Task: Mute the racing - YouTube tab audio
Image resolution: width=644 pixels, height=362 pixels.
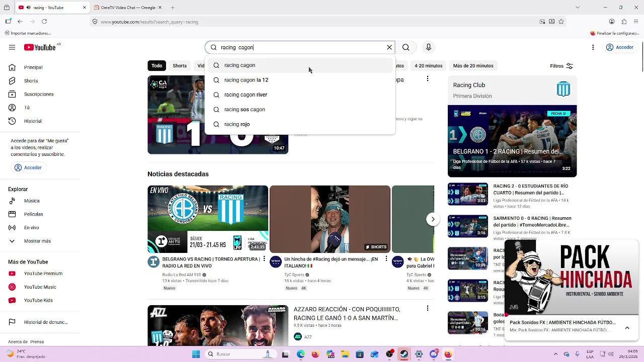Action: [x=28, y=8]
